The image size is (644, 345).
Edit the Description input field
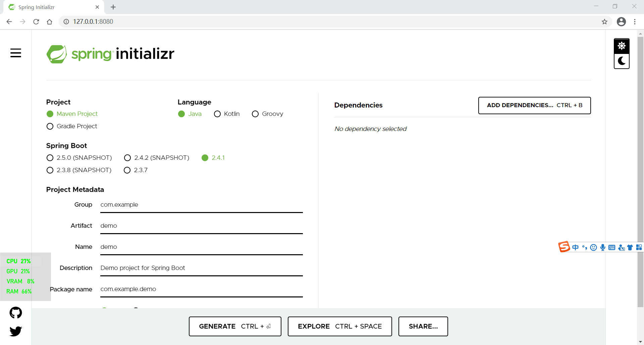click(201, 268)
